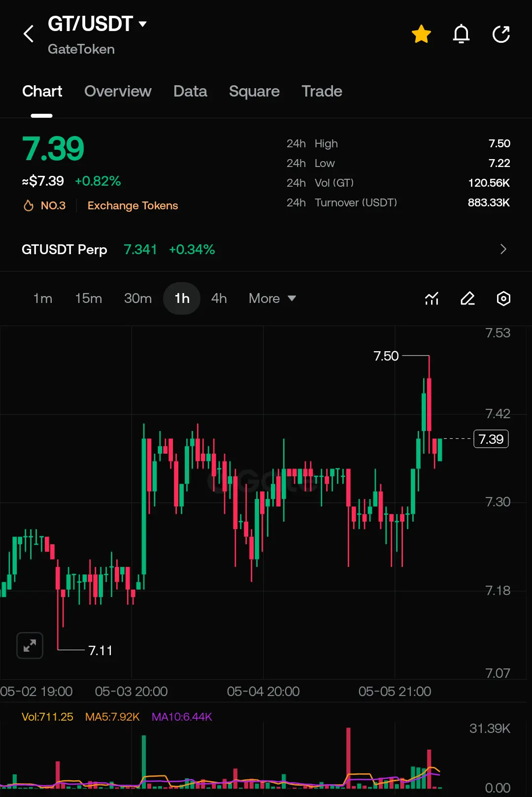Expand GTUSDT Perp with right chevron
The image size is (532, 797).
pos(503,249)
